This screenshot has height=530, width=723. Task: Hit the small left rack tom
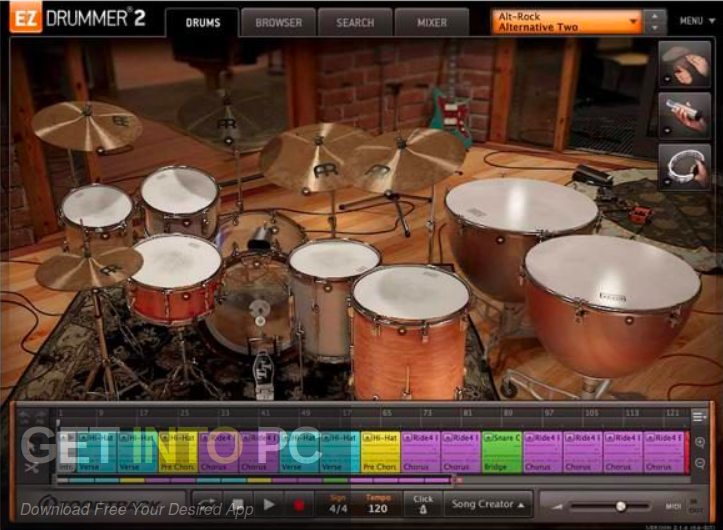[97, 207]
